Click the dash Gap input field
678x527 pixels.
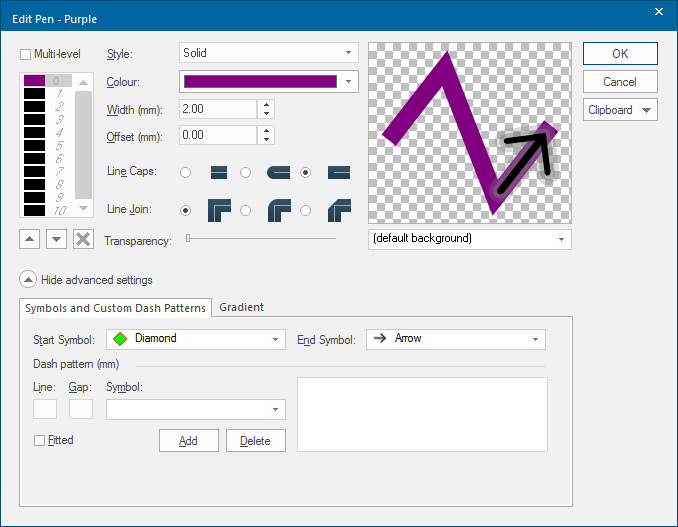(81, 409)
